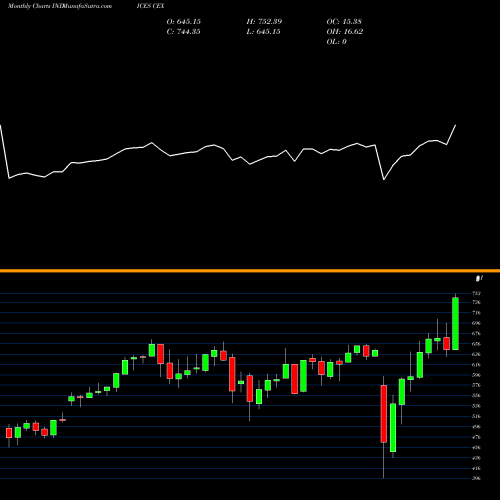Click the 556 price axis label
This screenshot has width=500, height=500.
(476, 396)
